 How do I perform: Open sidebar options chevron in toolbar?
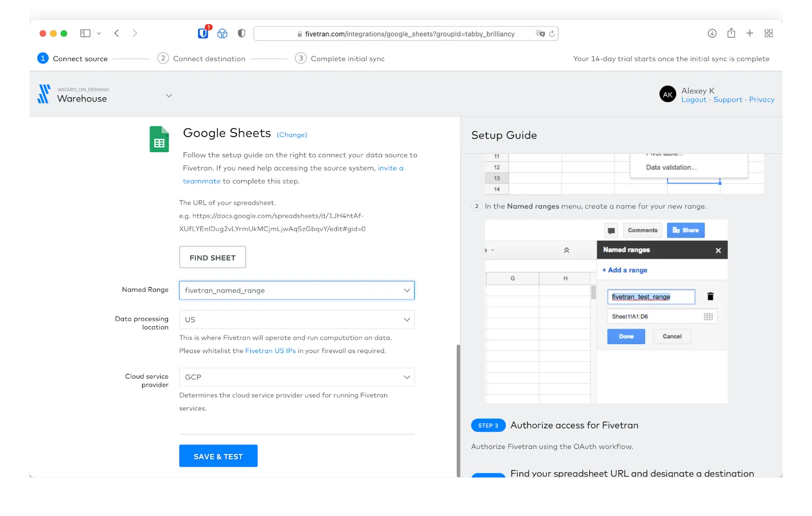point(99,33)
